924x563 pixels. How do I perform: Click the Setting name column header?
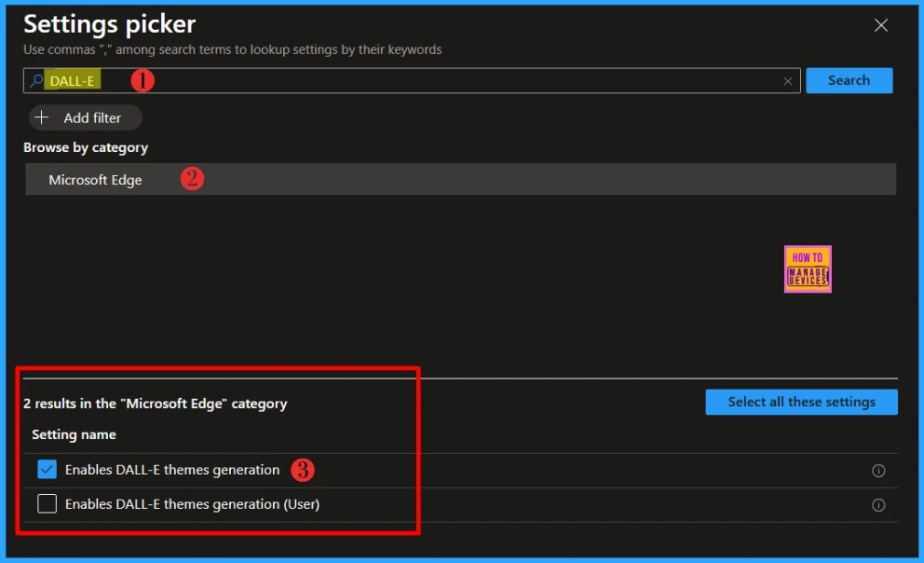click(x=74, y=434)
